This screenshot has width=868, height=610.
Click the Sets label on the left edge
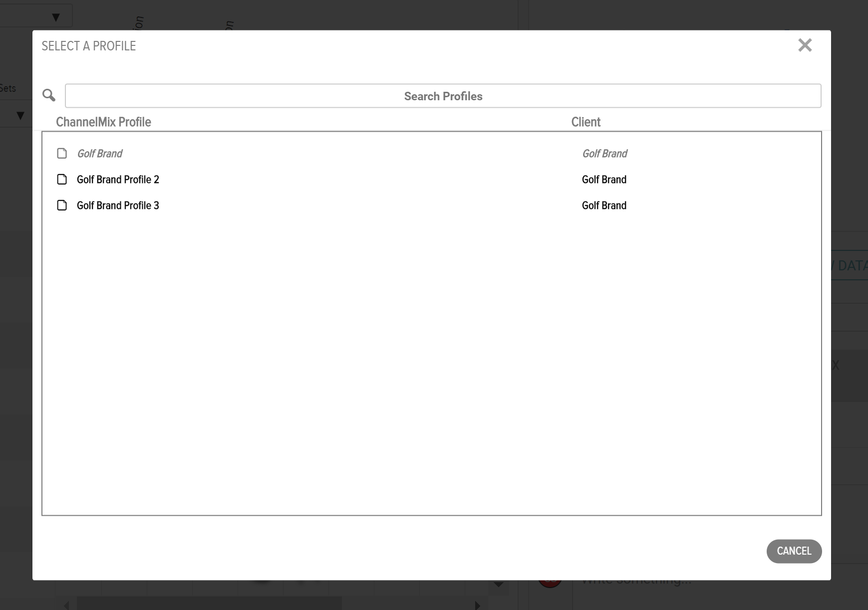(x=8, y=88)
